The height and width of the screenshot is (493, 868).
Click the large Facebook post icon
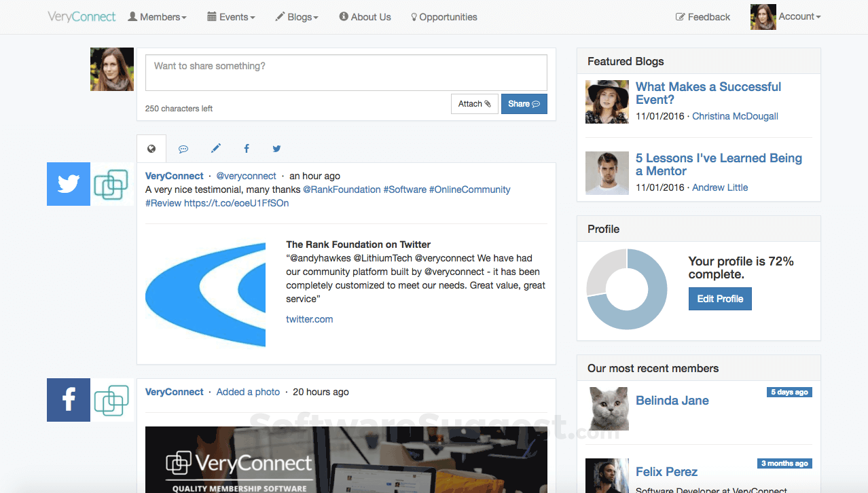click(69, 400)
